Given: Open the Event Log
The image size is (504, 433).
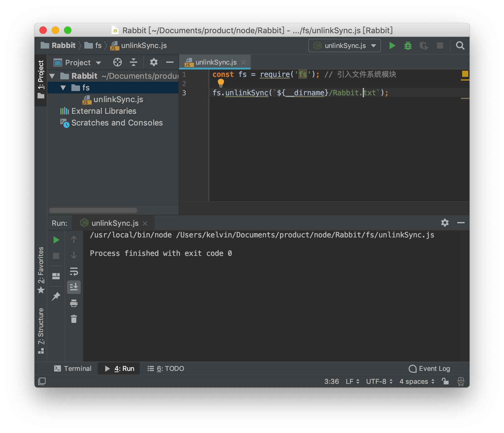Looking at the screenshot, I should 429,368.
